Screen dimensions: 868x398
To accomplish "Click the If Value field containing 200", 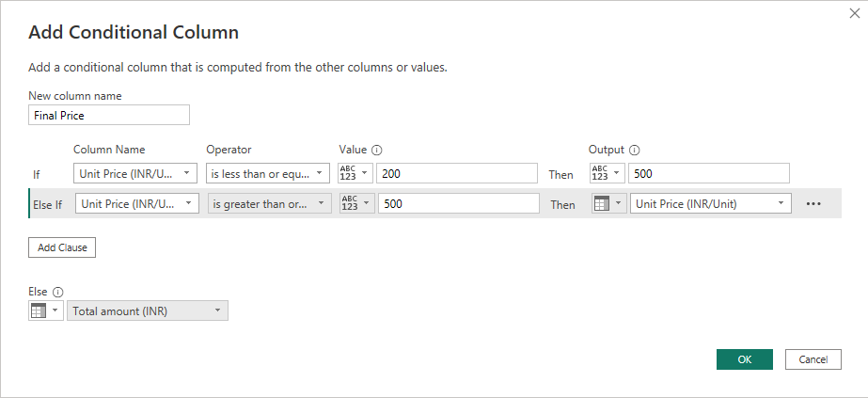I will 456,173.
